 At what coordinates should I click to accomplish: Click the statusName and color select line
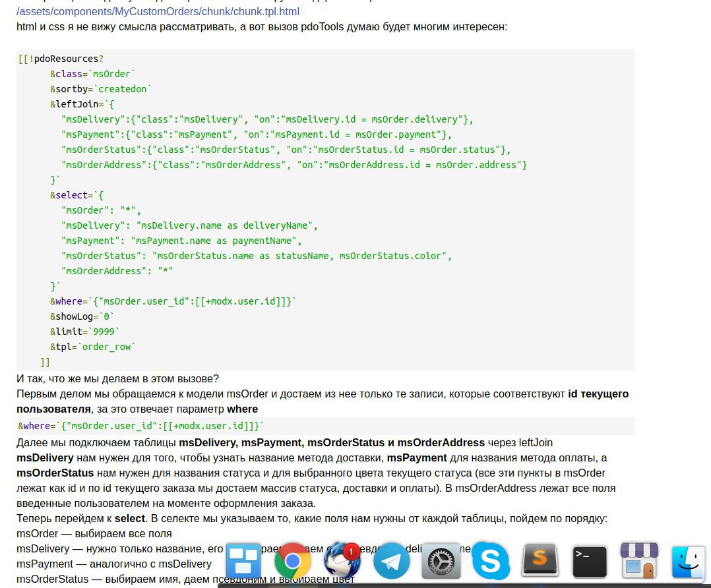tap(256, 256)
